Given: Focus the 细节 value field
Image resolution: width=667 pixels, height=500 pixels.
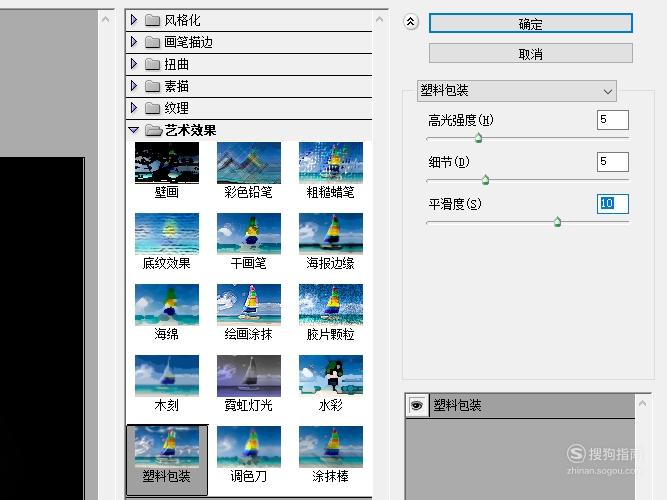Looking at the screenshot, I should 613,162.
